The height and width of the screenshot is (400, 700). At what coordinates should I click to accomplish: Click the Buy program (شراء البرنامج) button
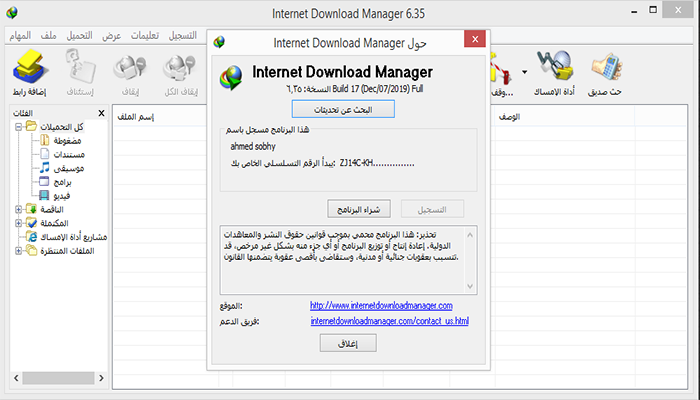pyautogui.click(x=359, y=209)
